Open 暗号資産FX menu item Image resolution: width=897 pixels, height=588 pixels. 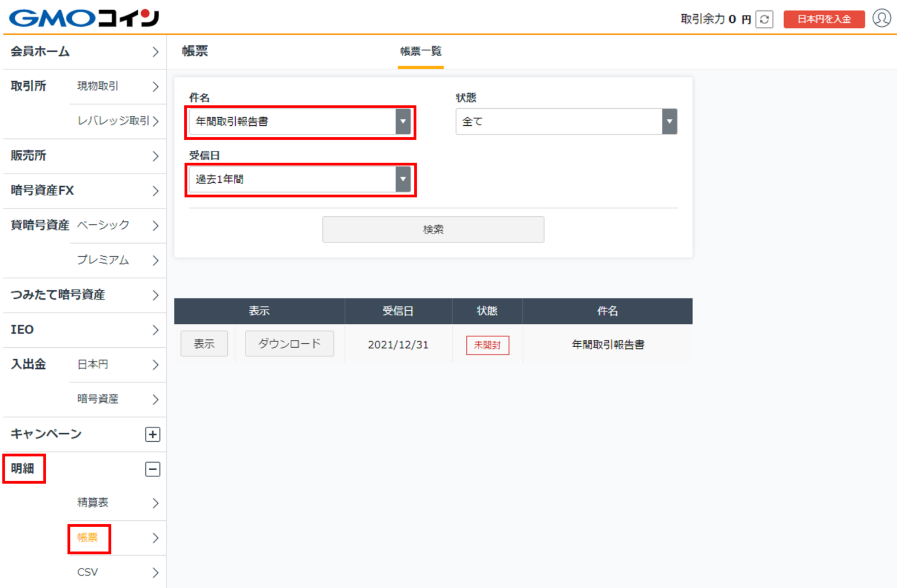tap(84, 191)
